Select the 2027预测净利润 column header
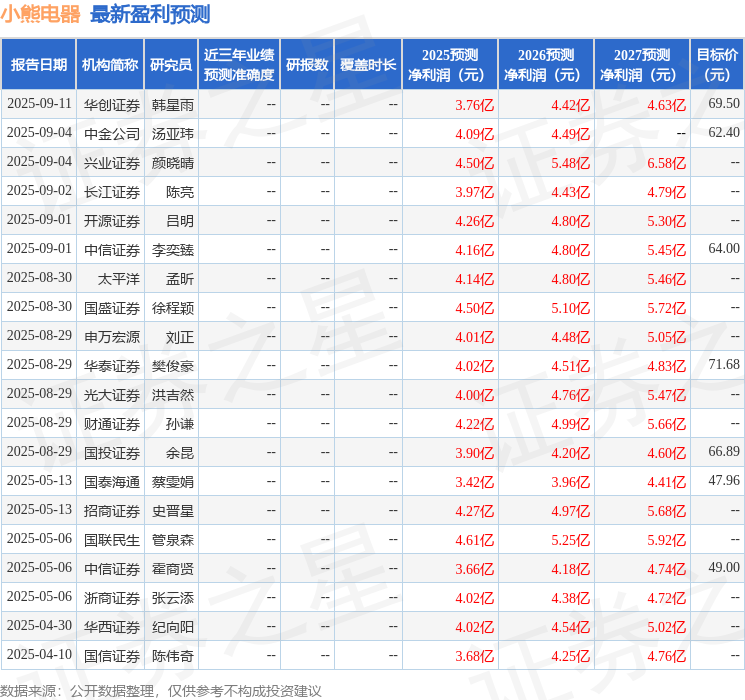The image size is (745, 700). 642,65
